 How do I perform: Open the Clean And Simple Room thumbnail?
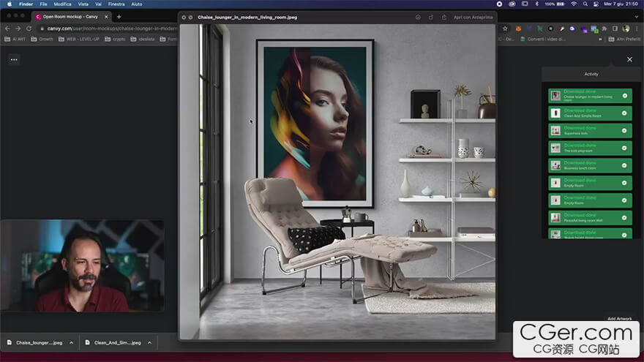555,113
